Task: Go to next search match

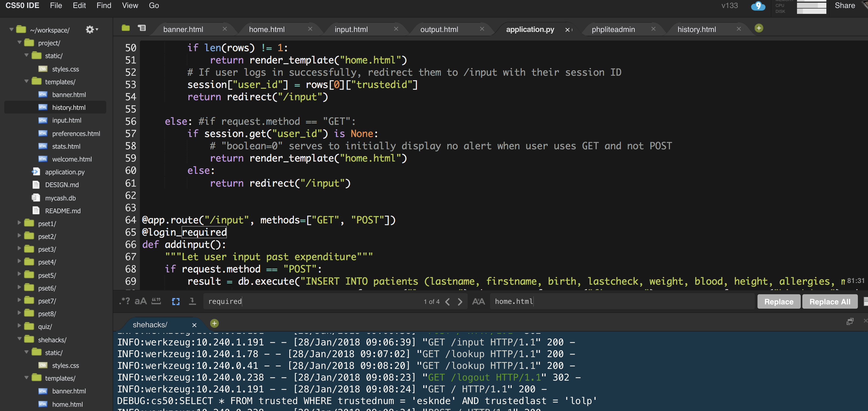Action: coord(460,302)
